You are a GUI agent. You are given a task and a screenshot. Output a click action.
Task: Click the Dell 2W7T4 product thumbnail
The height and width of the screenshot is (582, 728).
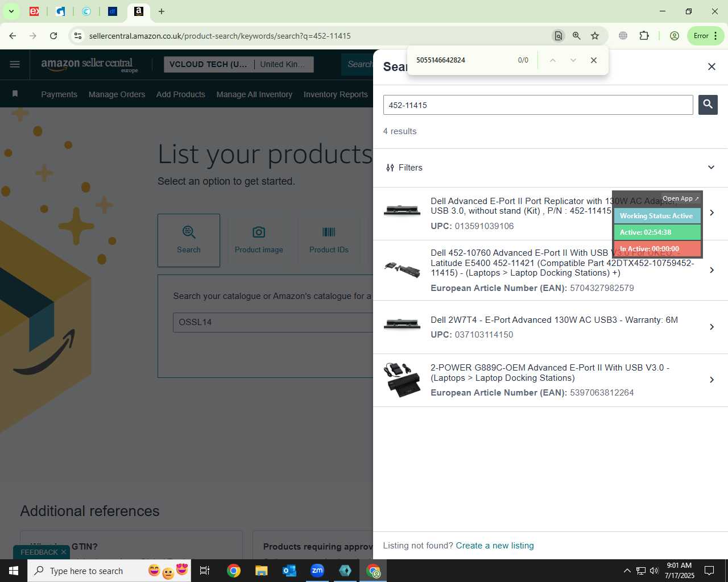click(x=402, y=325)
